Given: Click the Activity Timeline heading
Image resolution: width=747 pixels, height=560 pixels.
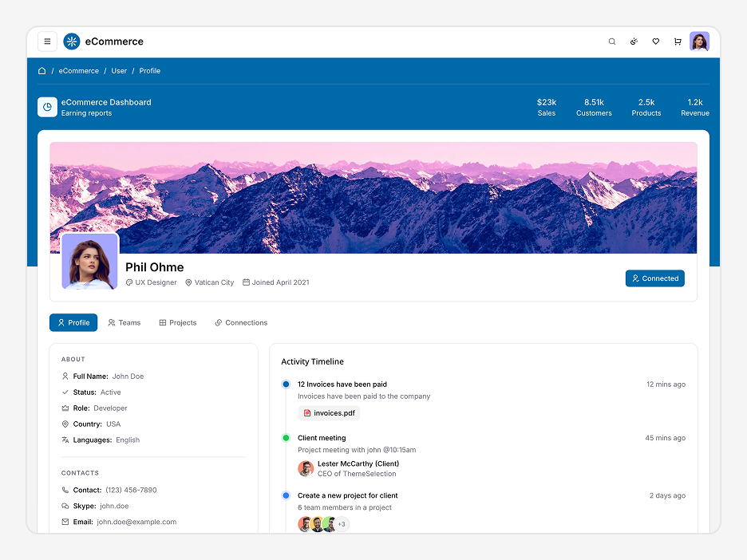Looking at the screenshot, I should pos(313,361).
